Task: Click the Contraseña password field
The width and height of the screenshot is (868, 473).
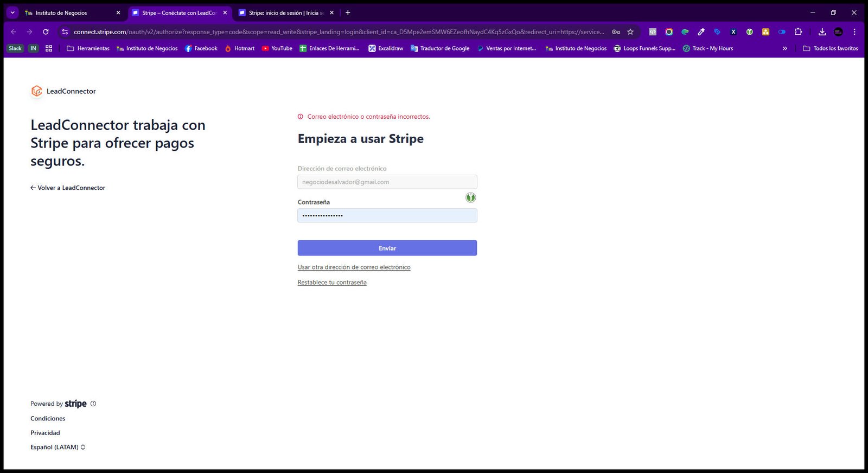Action: point(387,215)
